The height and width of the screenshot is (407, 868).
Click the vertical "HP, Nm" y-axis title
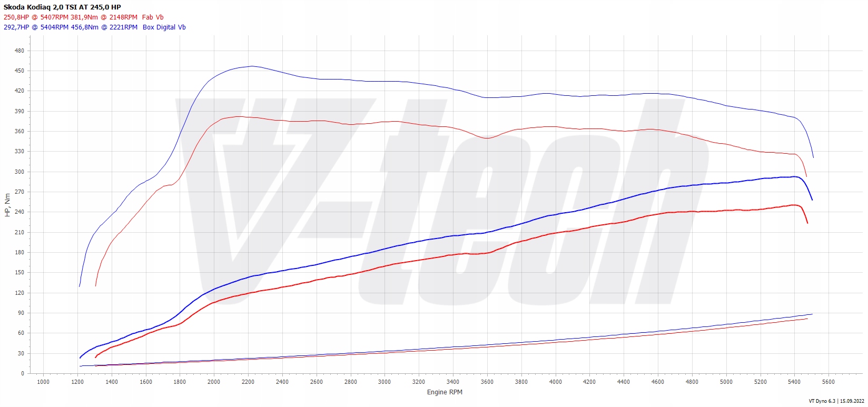click(7, 205)
